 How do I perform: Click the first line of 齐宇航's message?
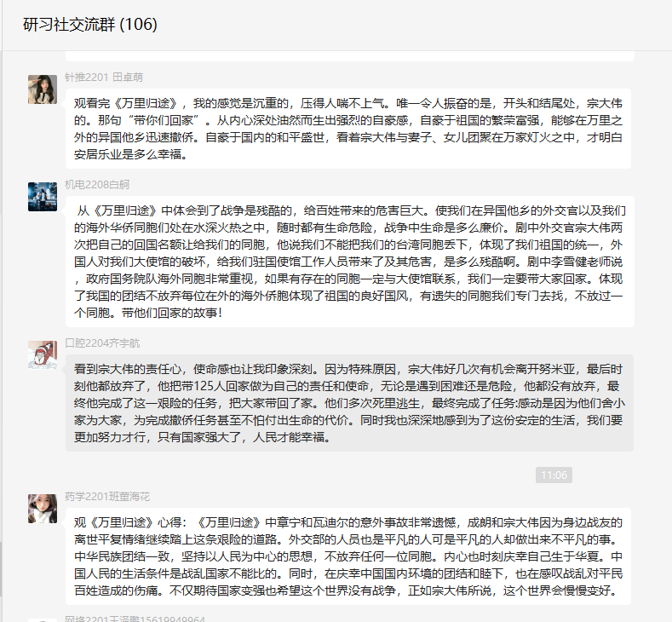click(x=348, y=369)
